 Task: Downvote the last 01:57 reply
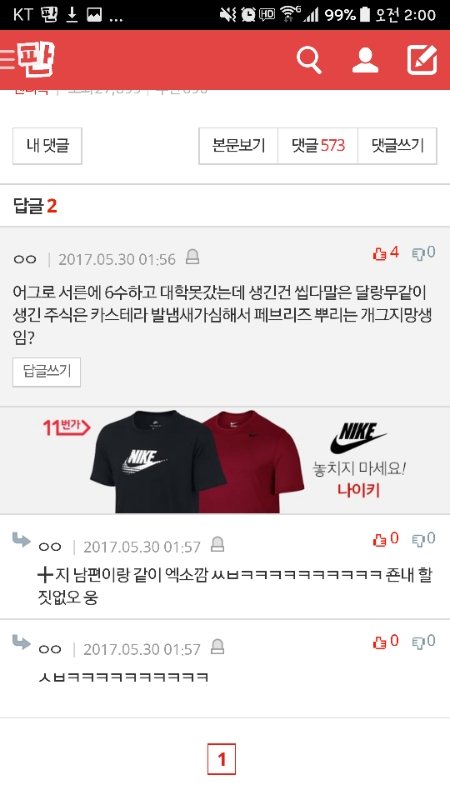pos(423,641)
